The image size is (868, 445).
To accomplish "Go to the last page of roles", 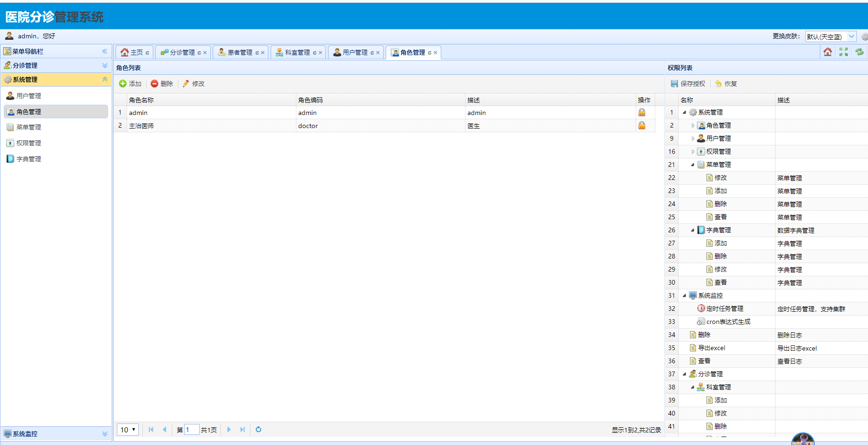I will tap(243, 429).
